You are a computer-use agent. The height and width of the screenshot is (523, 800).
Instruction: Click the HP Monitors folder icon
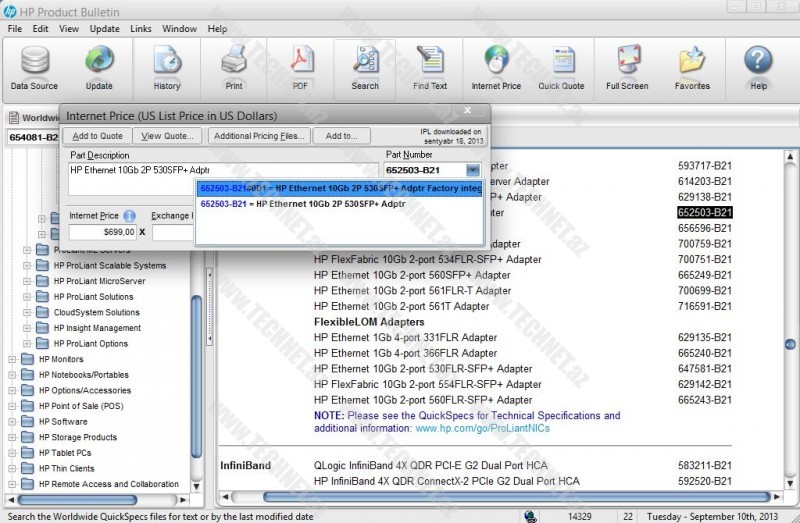coord(28,359)
